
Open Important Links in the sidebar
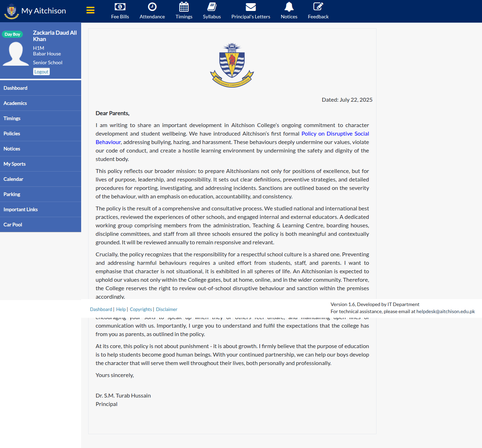41,209
